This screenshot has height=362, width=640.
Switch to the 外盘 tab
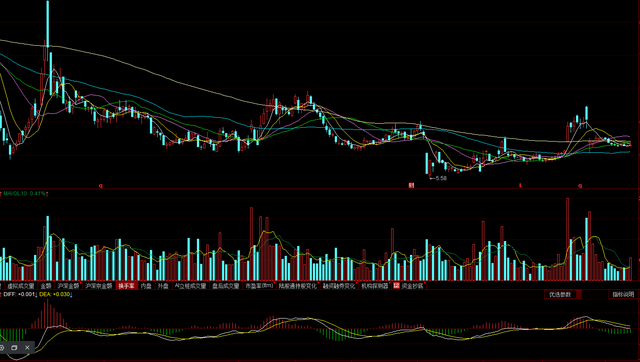[163, 286]
